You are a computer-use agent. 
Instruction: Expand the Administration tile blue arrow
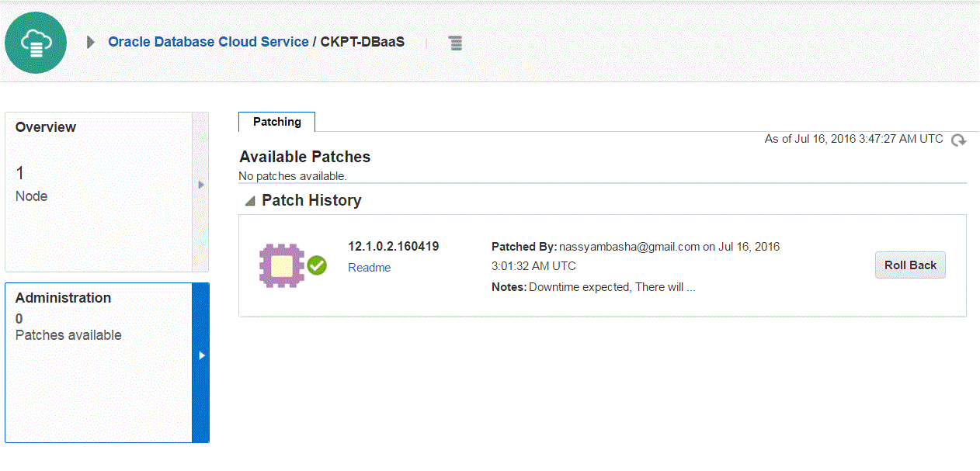pos(201,355)
